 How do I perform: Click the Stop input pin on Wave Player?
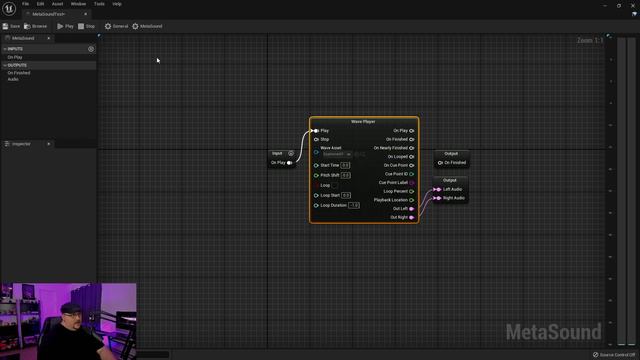316,140
